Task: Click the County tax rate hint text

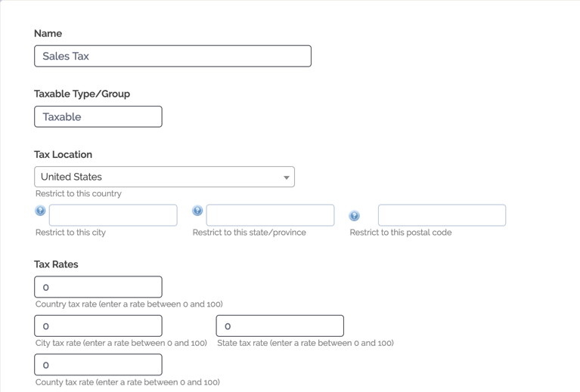Action: [128, 382]
